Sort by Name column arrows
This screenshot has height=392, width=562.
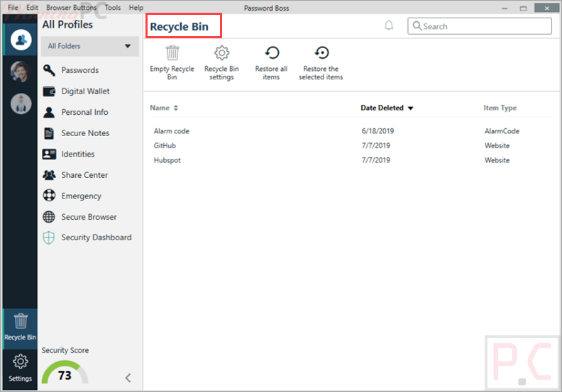pos(176,108)
